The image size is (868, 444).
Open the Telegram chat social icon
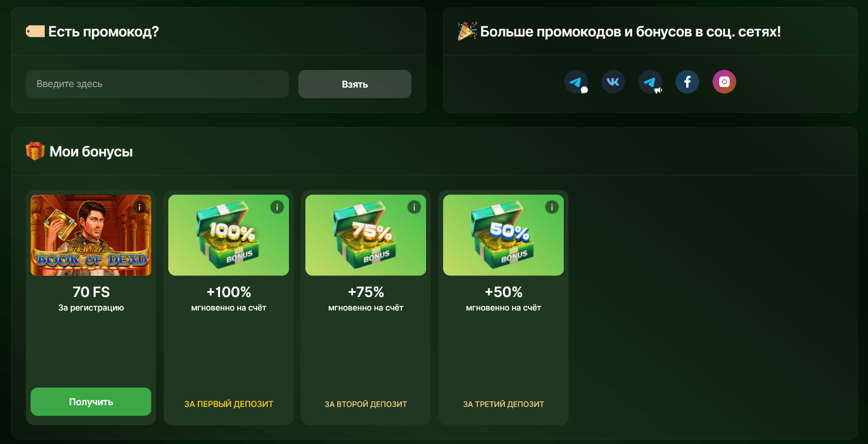[576, 82]
